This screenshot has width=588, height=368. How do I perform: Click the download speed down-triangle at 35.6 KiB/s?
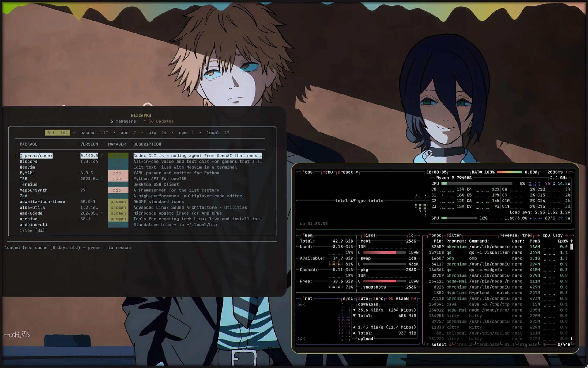point(354,310)
